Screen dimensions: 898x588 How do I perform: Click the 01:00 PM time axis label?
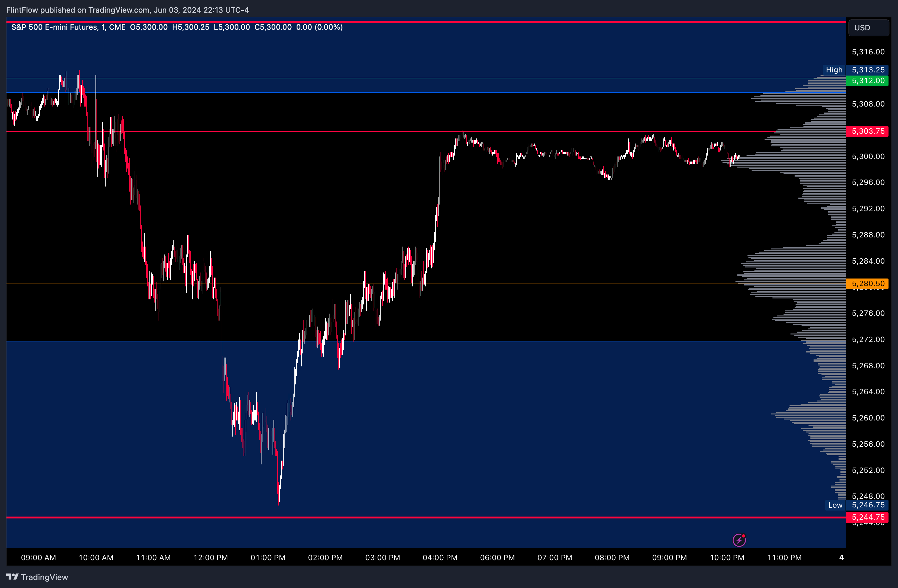[268, 557]
